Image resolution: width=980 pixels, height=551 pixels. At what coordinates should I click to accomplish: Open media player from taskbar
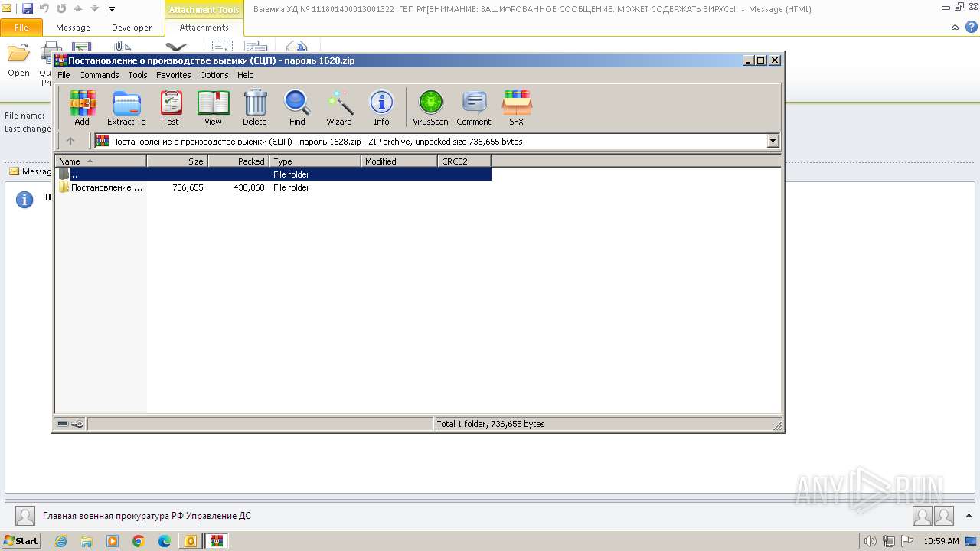pos(113,541)
